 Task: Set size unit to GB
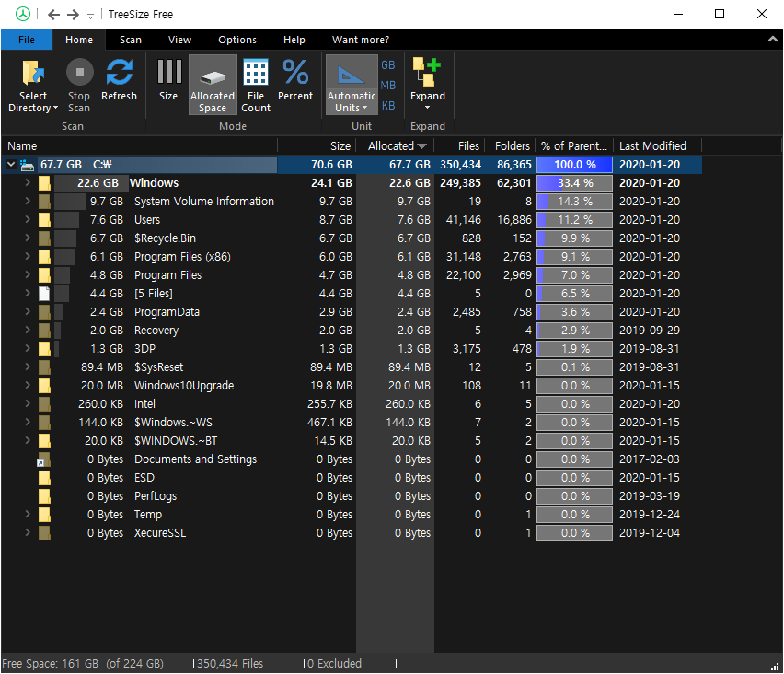pyautogui.click(x=388, y=65)
